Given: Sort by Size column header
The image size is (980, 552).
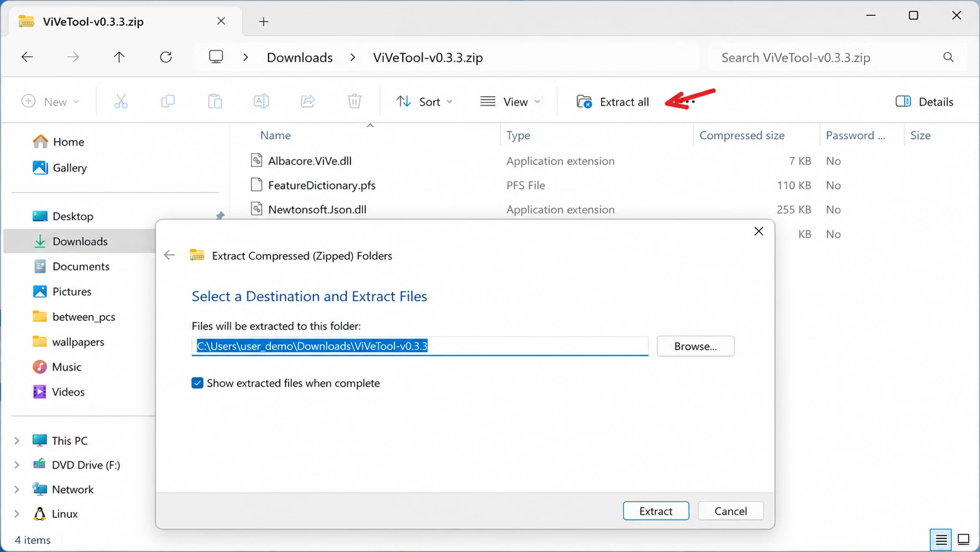Looking at the screenshot, I should (920, 136).
